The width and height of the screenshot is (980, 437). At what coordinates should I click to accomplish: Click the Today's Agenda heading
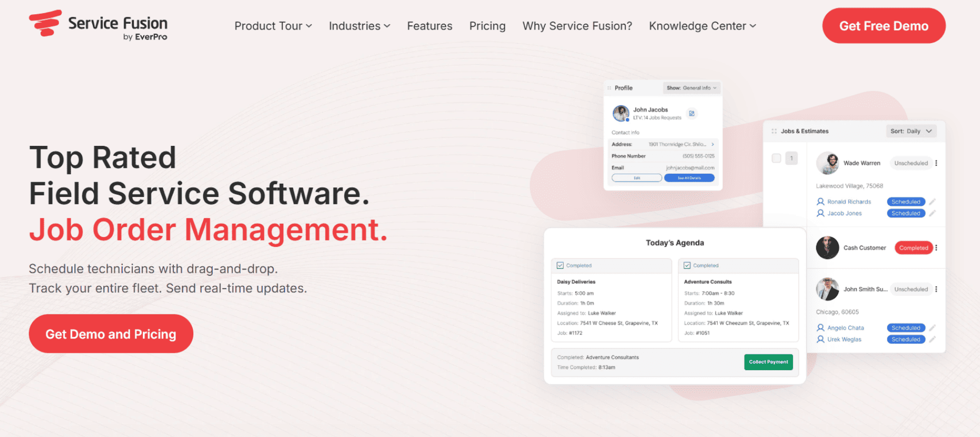(675, 243)
